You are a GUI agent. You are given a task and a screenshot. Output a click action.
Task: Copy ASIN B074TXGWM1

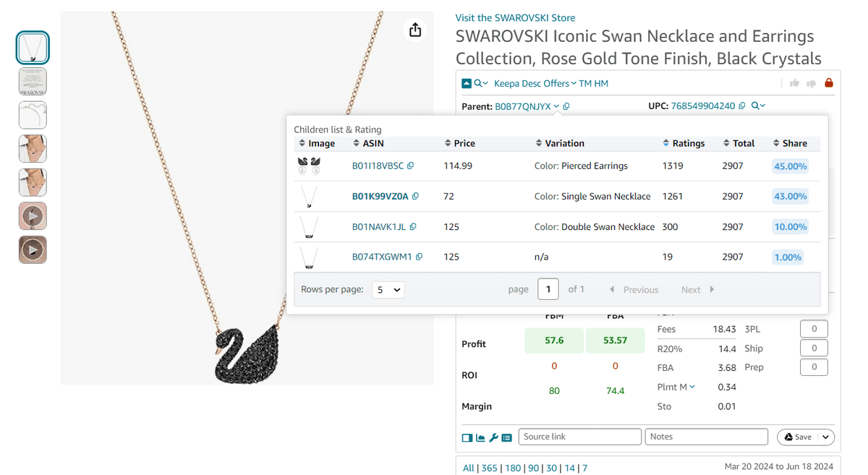tap(419, 257)
